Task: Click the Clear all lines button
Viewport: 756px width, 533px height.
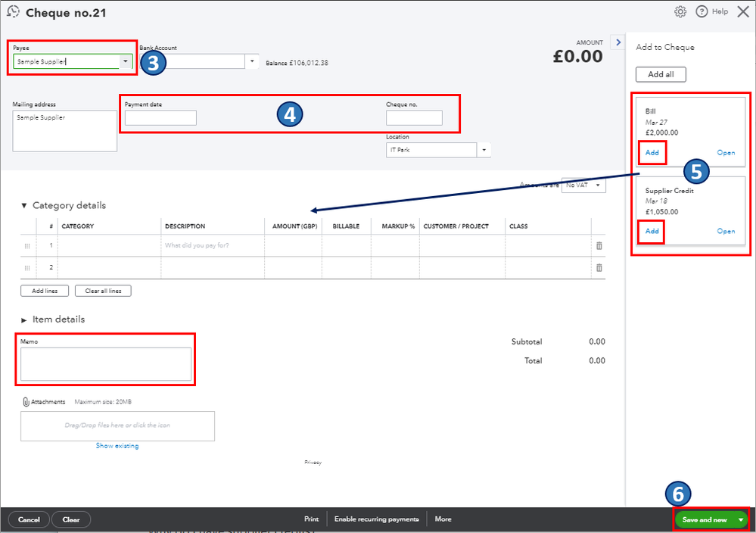Action: coord(103,291)
